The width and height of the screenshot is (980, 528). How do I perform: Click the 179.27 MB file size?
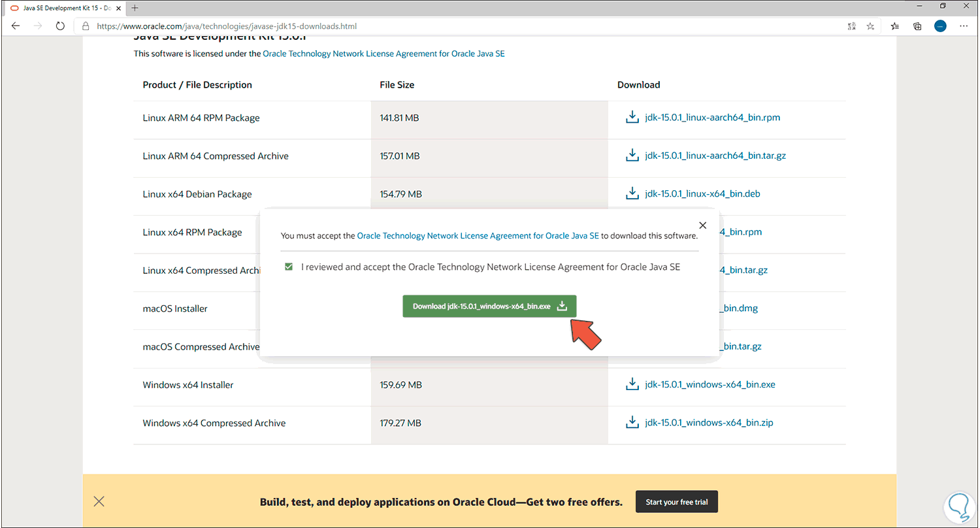(x=400, y=423)
